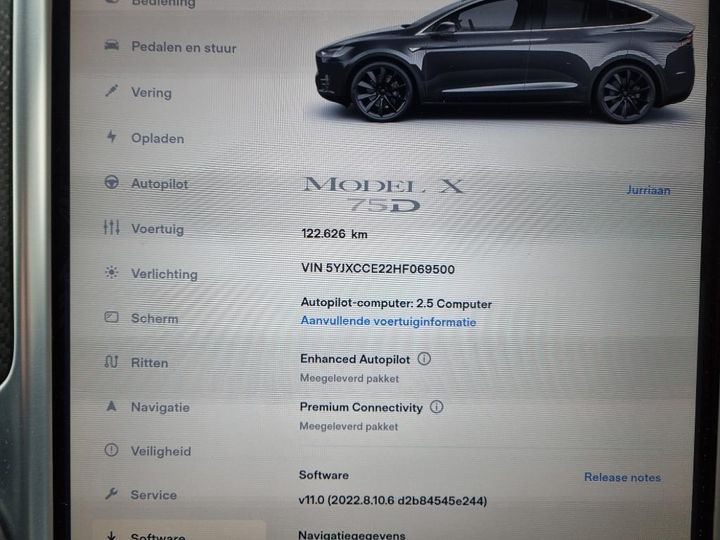
Task: Select the sun icon for Verlichting
Action: (x=112, y=272)
